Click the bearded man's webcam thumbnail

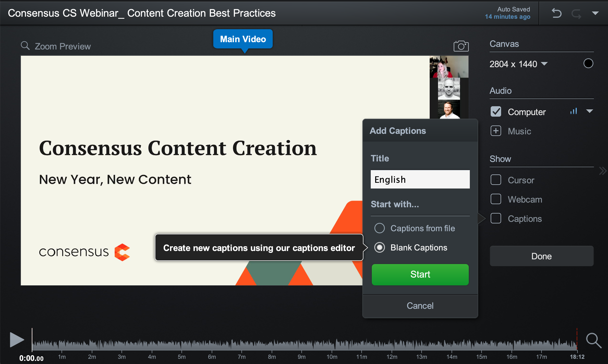tap(449, 109)
